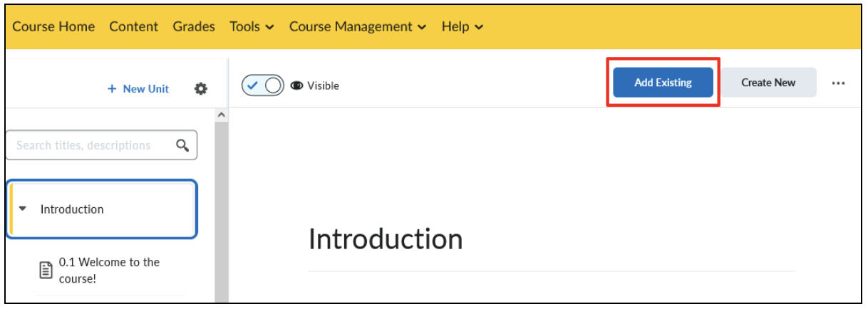Collapse the Introduction unit triangle
The width and height of the screenshot is (868, 309).
coord(23,209)
